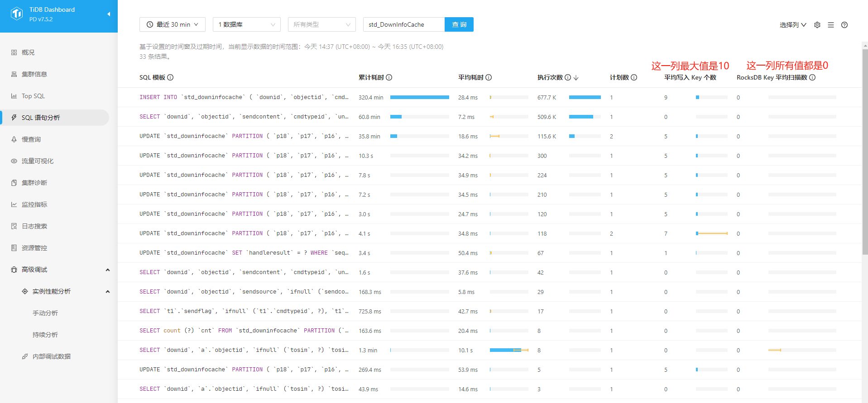Collapse the 高级调试 sidebar section

coord(107,270)
